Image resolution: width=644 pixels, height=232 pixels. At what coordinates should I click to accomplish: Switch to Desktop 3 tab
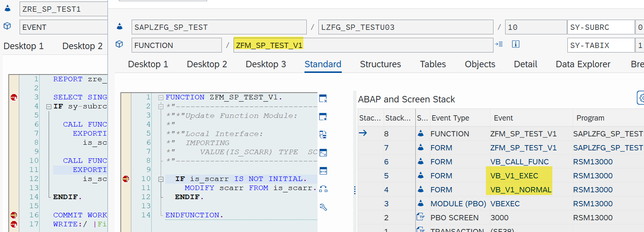pyautogui.click(x=266, y=64)
